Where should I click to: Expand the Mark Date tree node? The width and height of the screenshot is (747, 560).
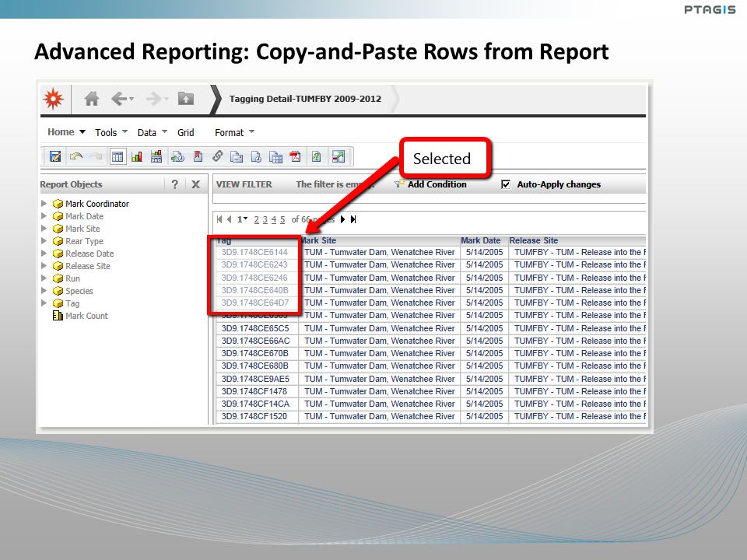44,215
